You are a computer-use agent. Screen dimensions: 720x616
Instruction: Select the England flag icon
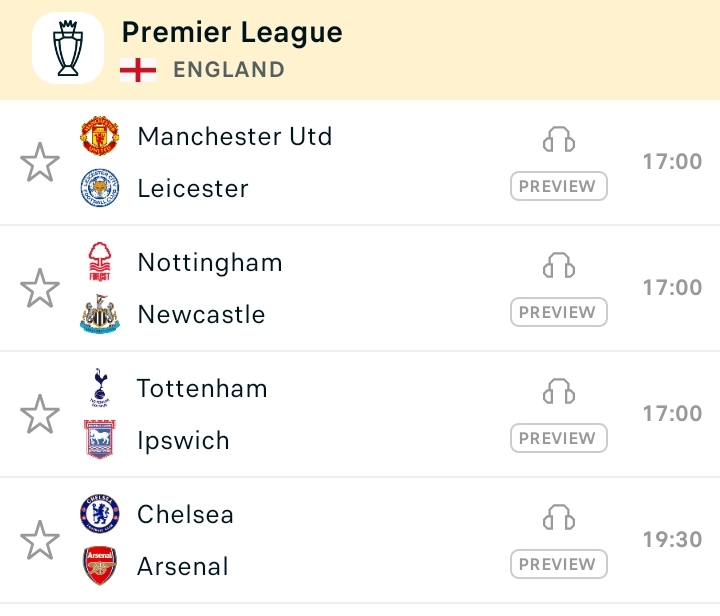[138, 70]
